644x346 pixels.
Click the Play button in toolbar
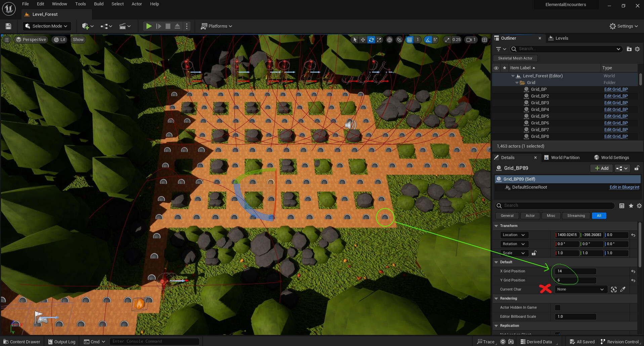148,26
